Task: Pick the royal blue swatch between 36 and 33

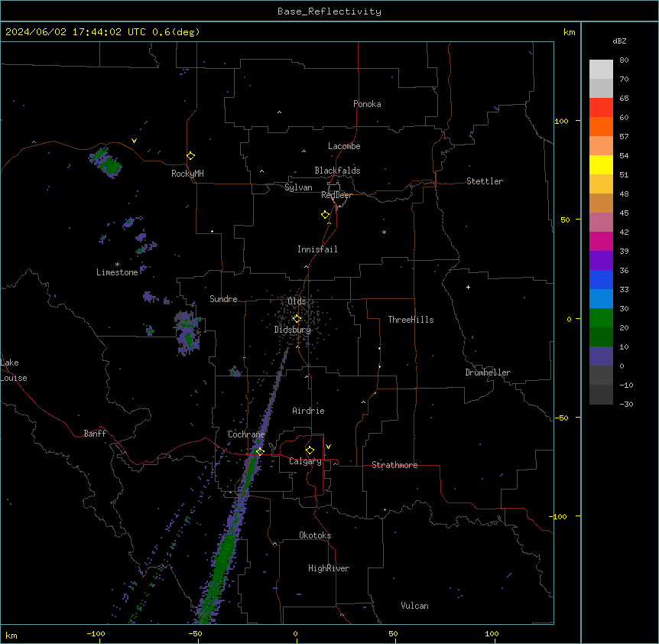Action: [601, 279]
